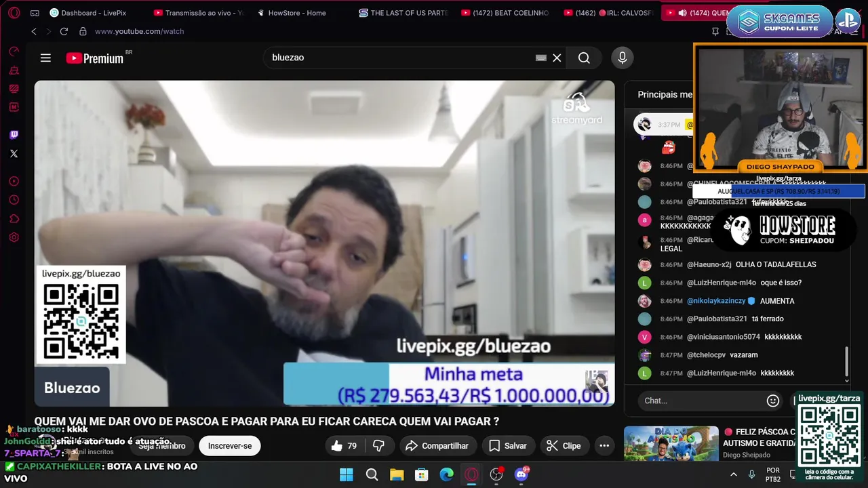
Task: Click the Clipe button
Action: (564, 446)
